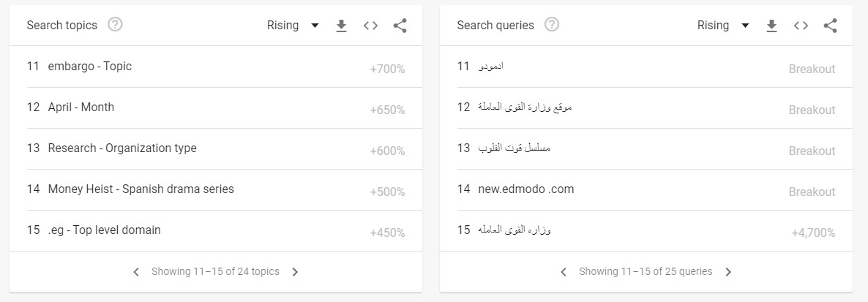
Task: Open the embargo topic row
Action: (216, 67)
